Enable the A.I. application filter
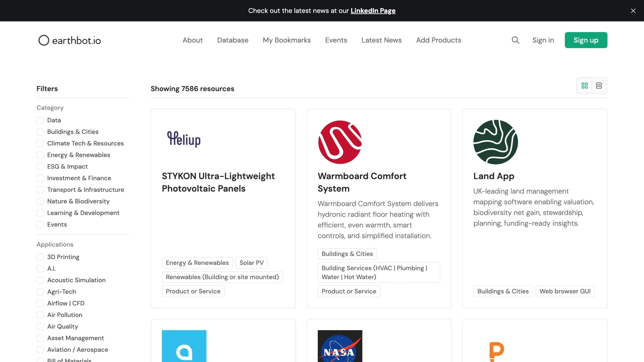The image size is (644, 362). tap(40, 269)
